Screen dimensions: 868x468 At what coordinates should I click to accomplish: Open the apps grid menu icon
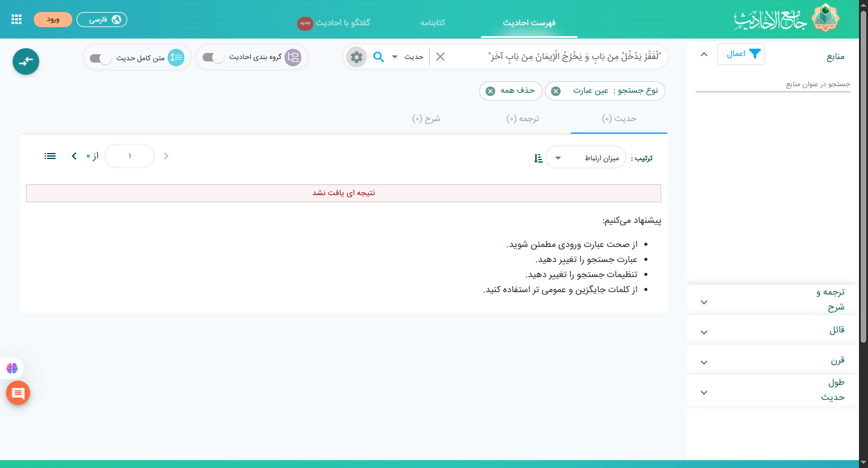tap(16, 19)
